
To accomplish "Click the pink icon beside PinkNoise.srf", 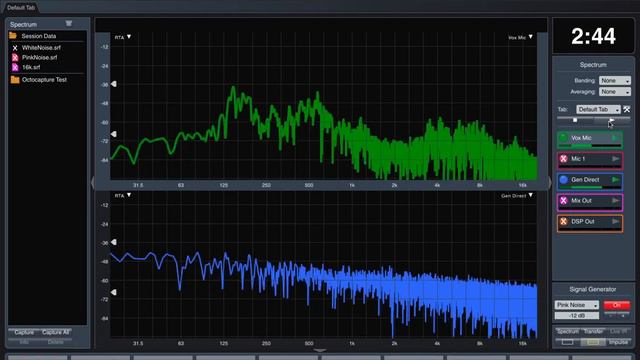I will tap(15, 58).
